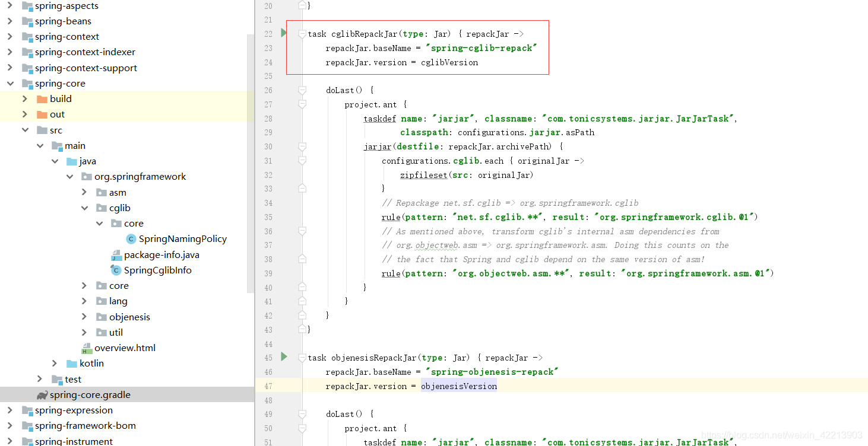Click the SpringCglibInfo class icon
The width and height of the screenshot is (868, 446).
pyautogui.click(x=116, y=270)
